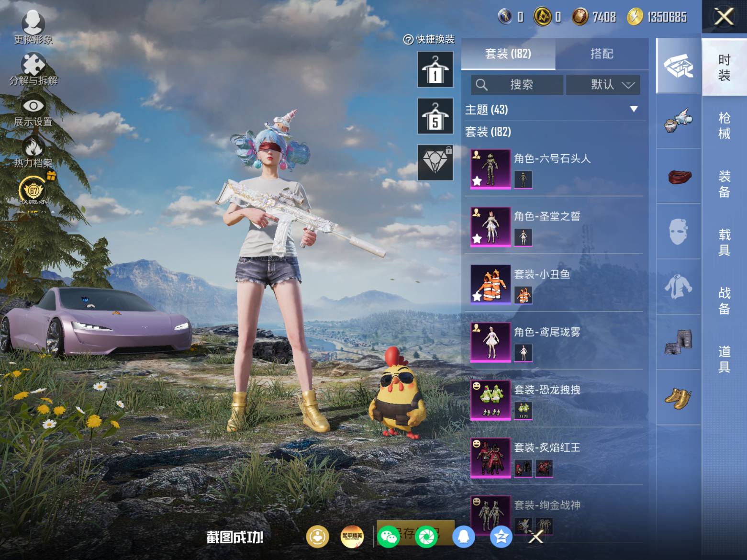
Task: Share screenshot via WeChat icon
Action: [389, 537]
